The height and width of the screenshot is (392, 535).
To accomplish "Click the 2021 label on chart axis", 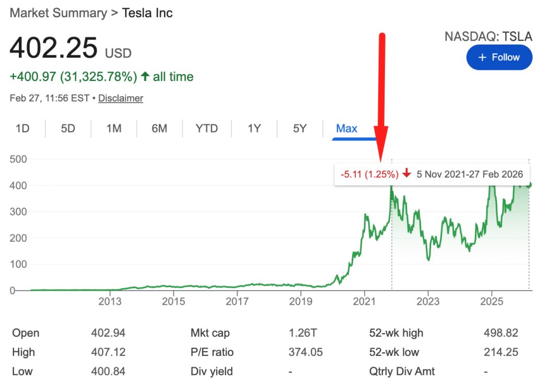I will [364, 301].
